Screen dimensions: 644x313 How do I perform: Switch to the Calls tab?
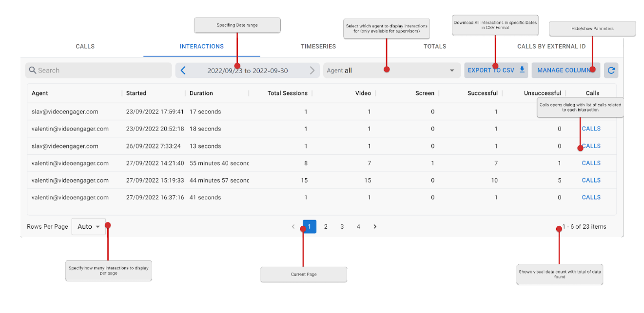(x=85, y=47)
